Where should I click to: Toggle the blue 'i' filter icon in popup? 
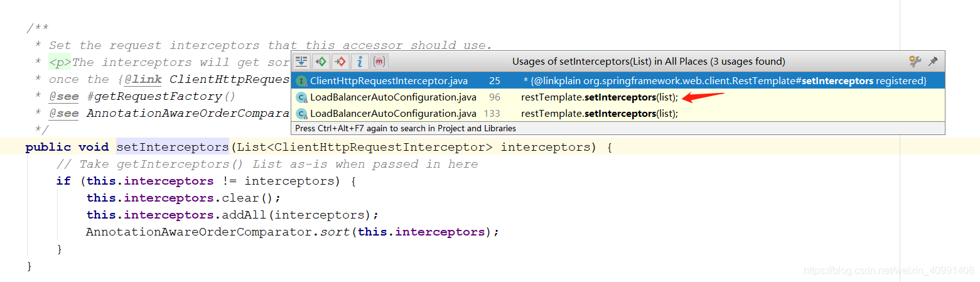coord(360,62)
